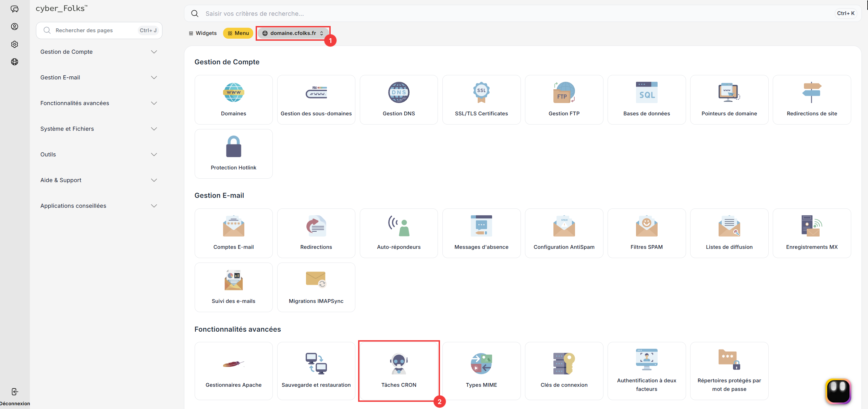Viewport: 868px width, 409px height.
Task: Click the chat messages sidebar icon
Action: [x=14, y=9]
